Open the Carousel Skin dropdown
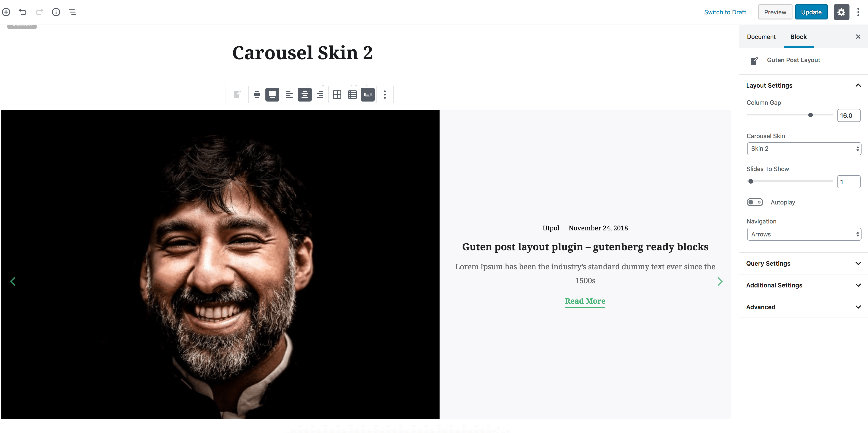 point(804,149)
